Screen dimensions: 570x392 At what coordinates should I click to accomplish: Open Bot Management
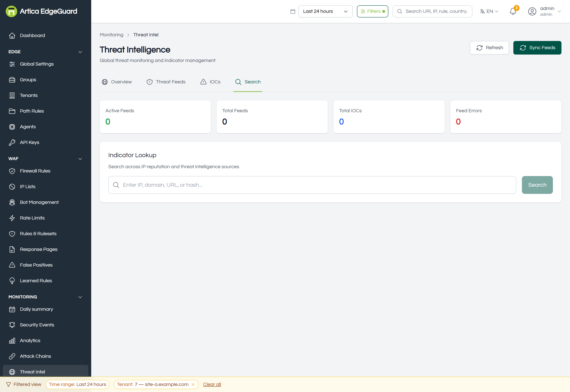tap(45, 202)
